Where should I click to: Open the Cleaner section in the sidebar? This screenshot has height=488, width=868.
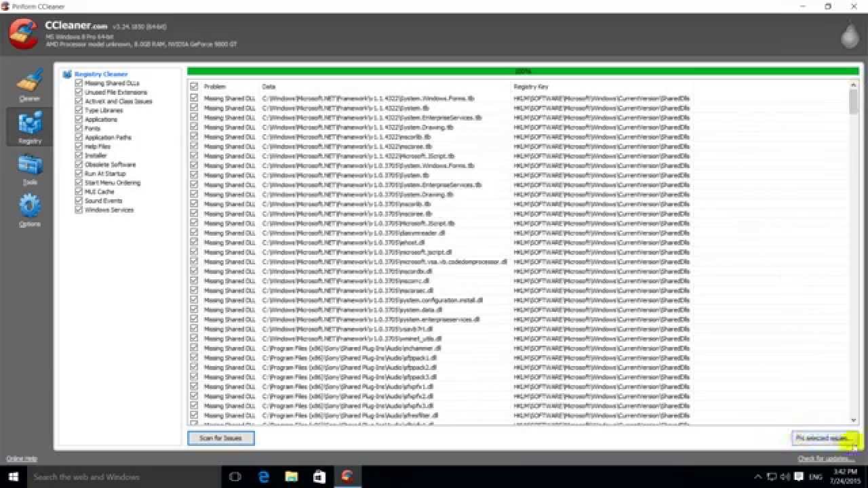(x=29, y=85)
